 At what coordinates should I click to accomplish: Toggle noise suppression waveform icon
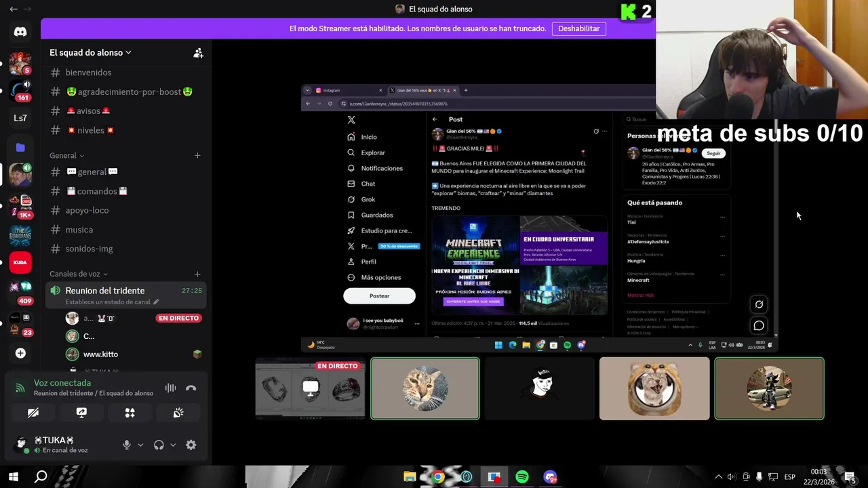170,388
